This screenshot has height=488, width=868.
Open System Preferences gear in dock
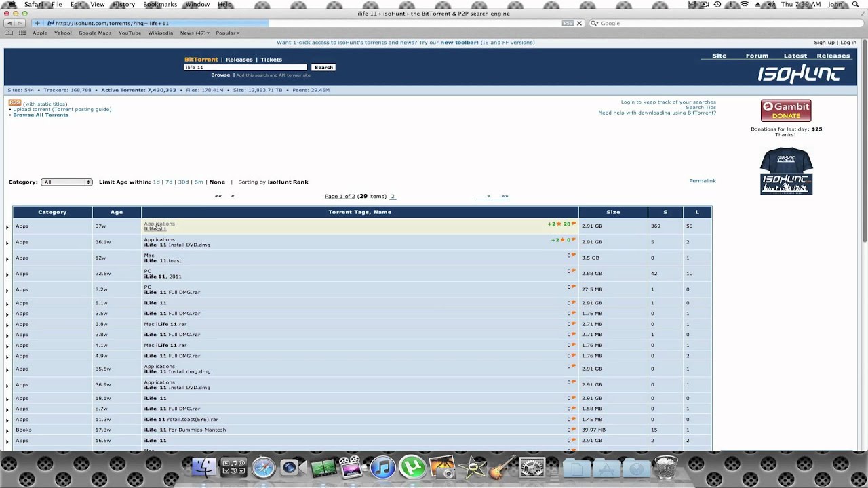pyautogui.click(x=532, y=467)
